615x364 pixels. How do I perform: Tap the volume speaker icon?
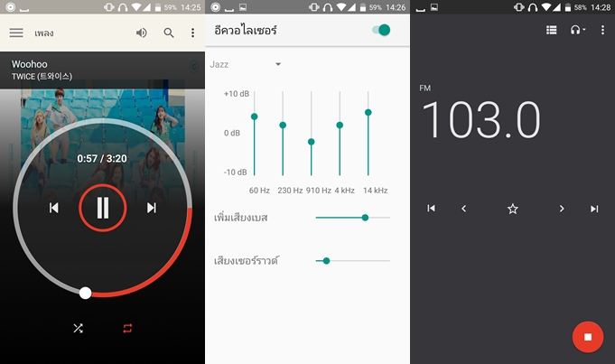coord(142,33)
